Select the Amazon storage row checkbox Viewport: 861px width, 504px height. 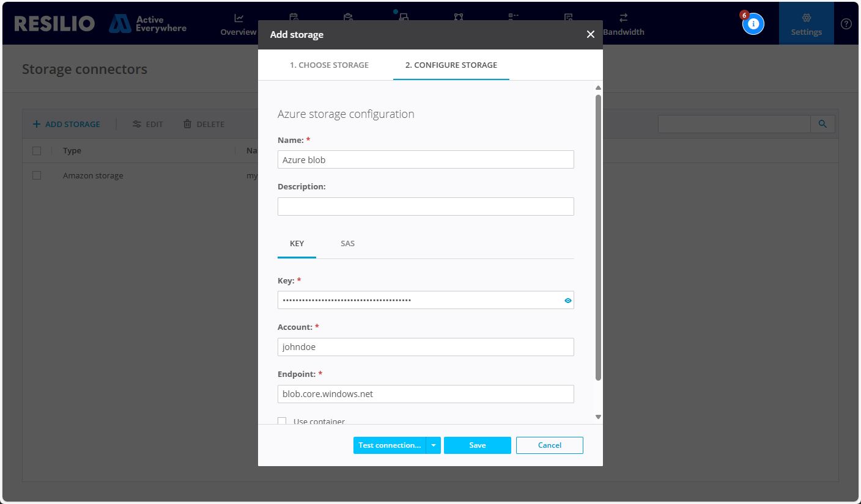tap(36, 175)
